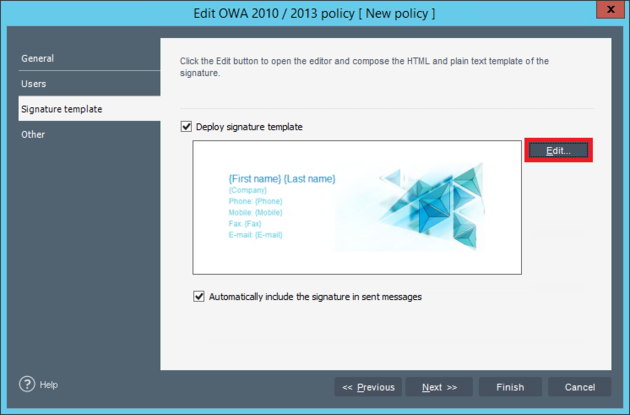
Task: Proceed with the Next button
Action: 439,387
